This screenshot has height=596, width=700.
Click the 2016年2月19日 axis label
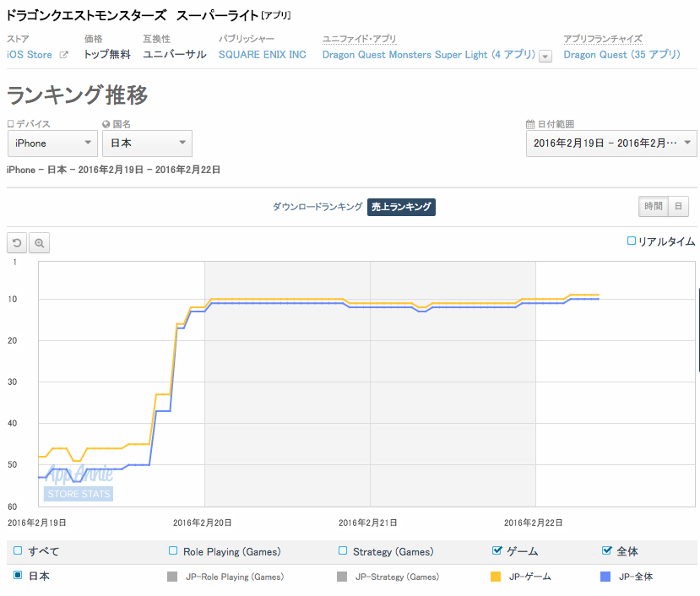(37, 523)
